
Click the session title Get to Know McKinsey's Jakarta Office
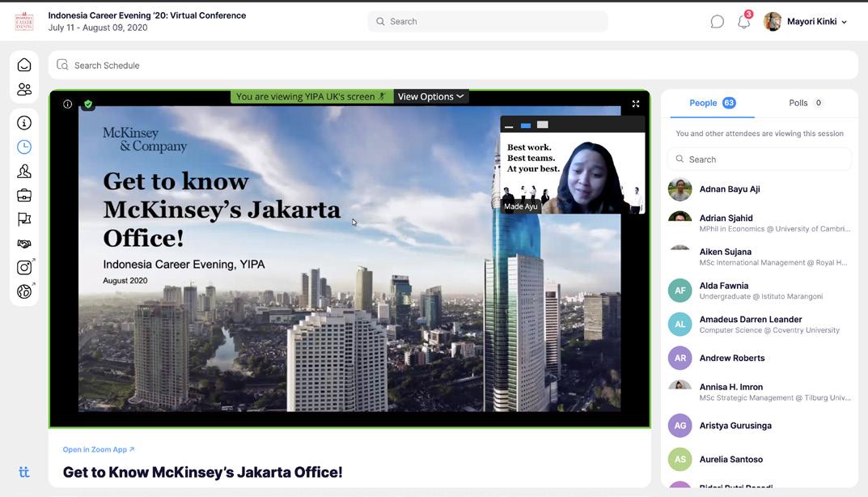click(x=202, y=472)
